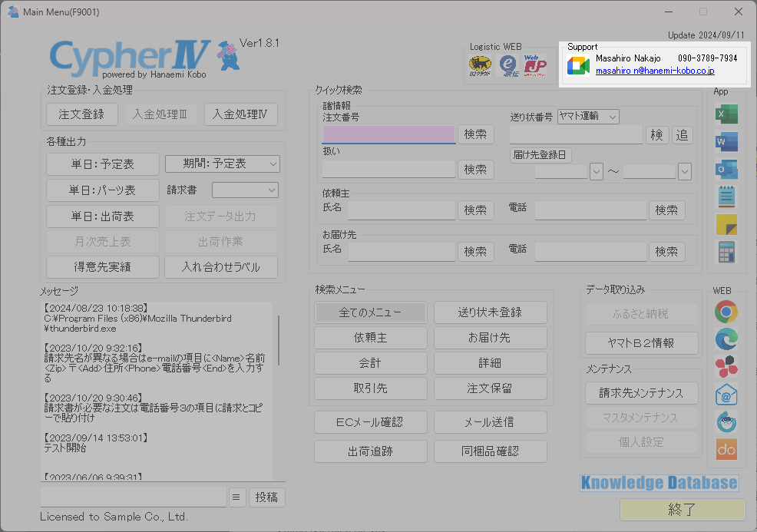Image resolution: width=757 pixels, height=532 pixels.
Task: Click the 投稿 post button
Action: (x=266, y=497)
